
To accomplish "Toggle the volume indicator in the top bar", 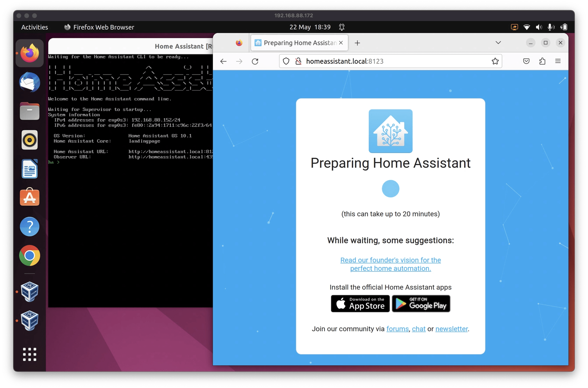I will click(539, 27).
